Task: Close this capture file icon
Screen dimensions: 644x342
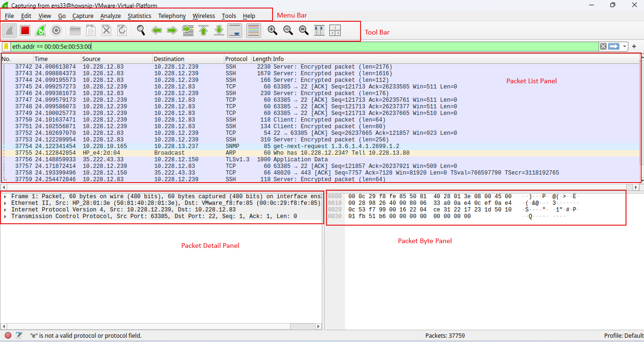Action: tap(106, 31)
